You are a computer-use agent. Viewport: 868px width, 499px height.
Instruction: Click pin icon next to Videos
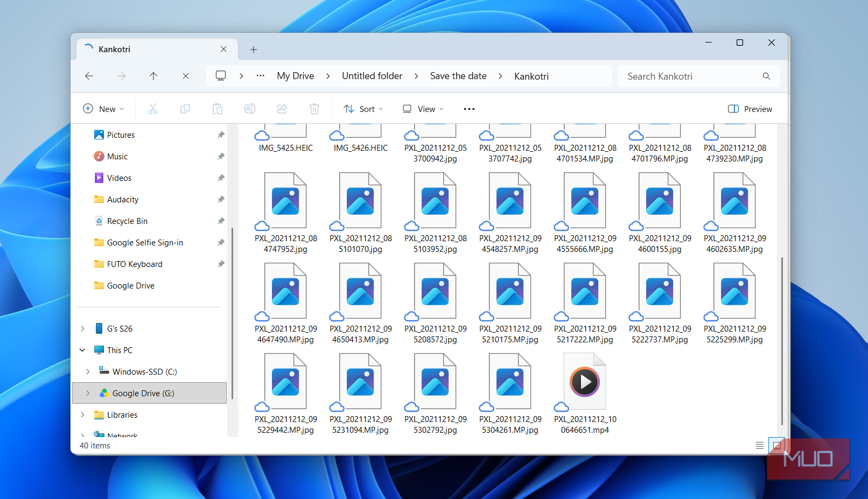click(221, 178)
